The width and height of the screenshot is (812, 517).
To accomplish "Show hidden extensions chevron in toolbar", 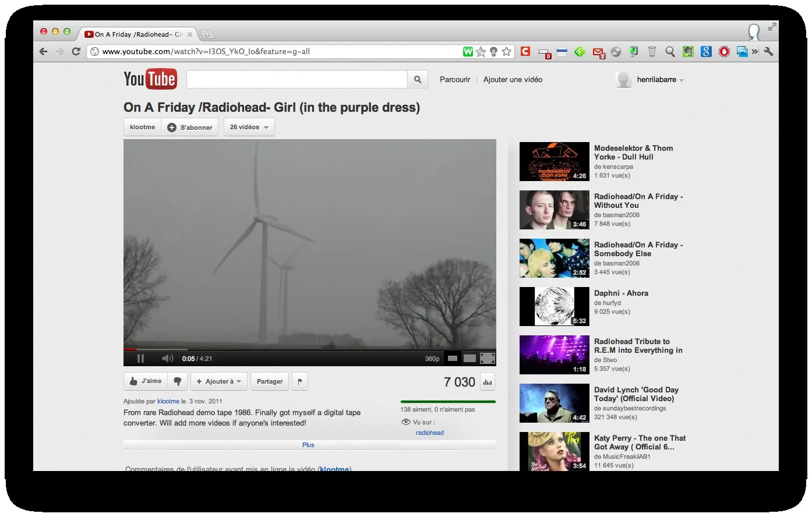I will click(x=755, y=52).
